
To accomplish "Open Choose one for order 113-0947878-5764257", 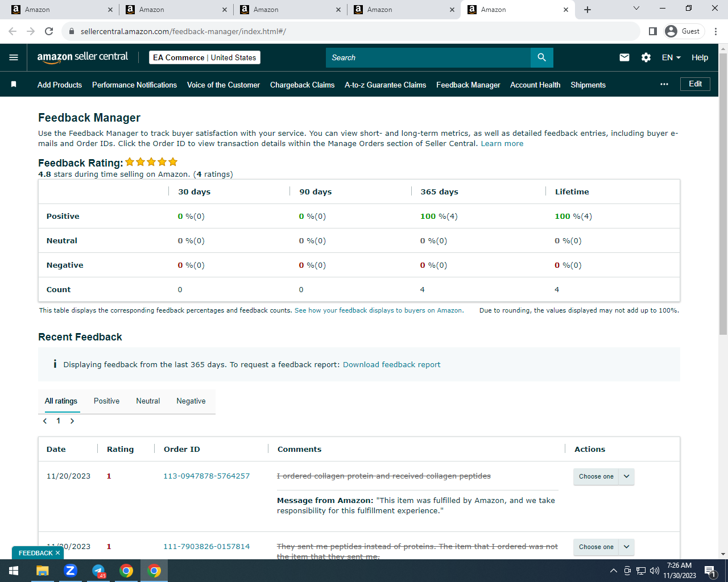I will (596, 476).
